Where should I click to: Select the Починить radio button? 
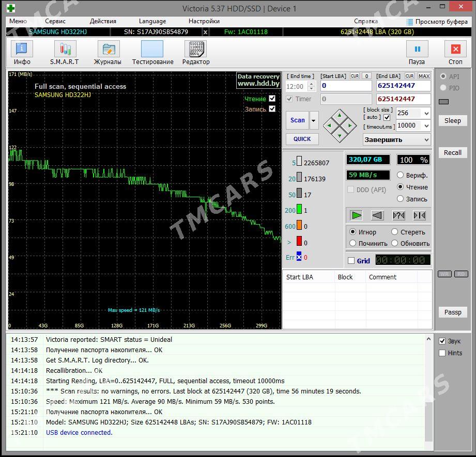(x=352, y=243)
